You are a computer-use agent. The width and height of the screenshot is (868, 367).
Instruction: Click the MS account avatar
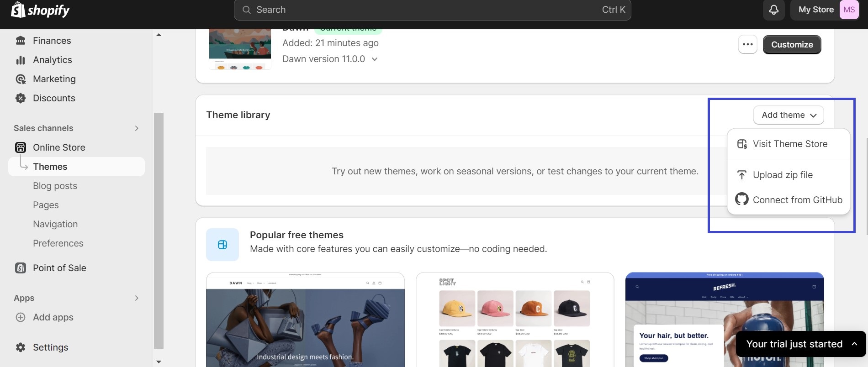[849, 10]
